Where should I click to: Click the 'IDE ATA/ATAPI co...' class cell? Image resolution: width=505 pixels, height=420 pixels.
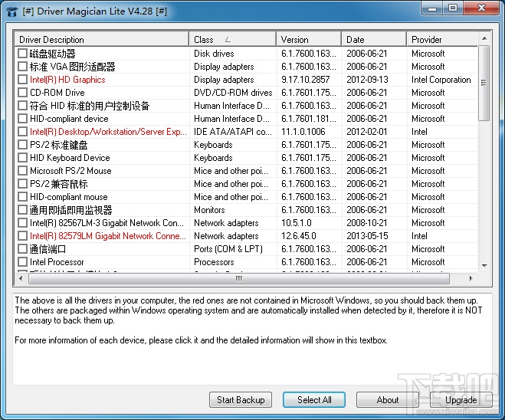[233, 132]
